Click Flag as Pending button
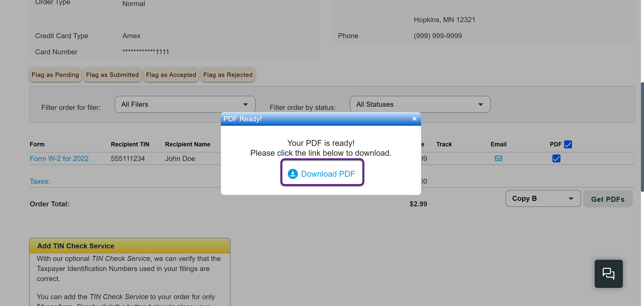This screenshot has width=644, height=306. point(55,75)
